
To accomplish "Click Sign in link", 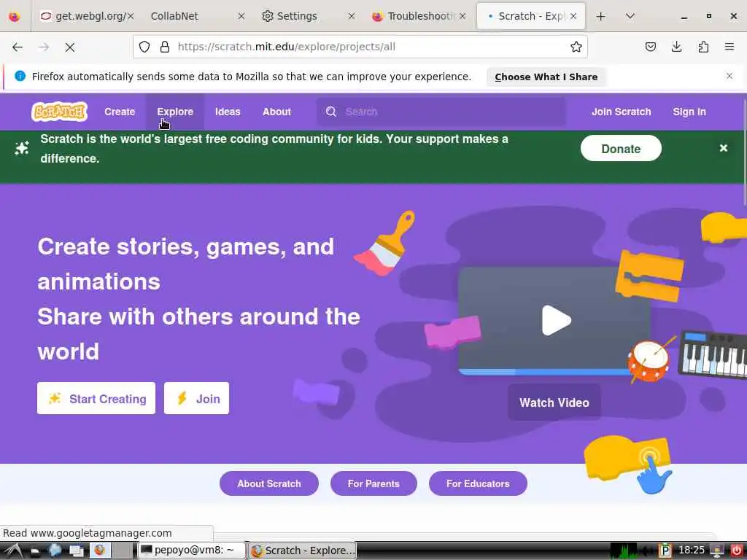I will [x=689, y=112].
